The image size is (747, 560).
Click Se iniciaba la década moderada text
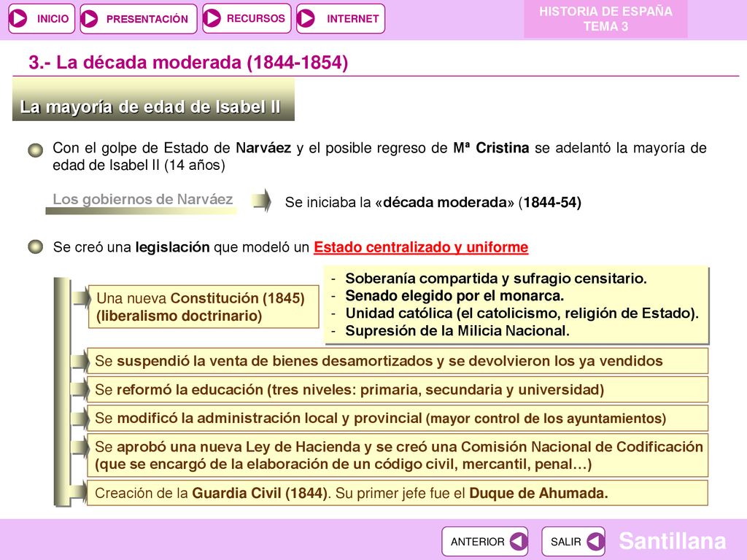[433, 203]
